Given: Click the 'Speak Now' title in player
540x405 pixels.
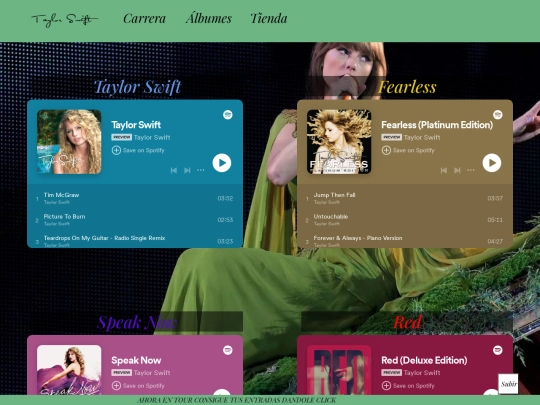Looking at the screenshot, I should (x=136, y=360).
